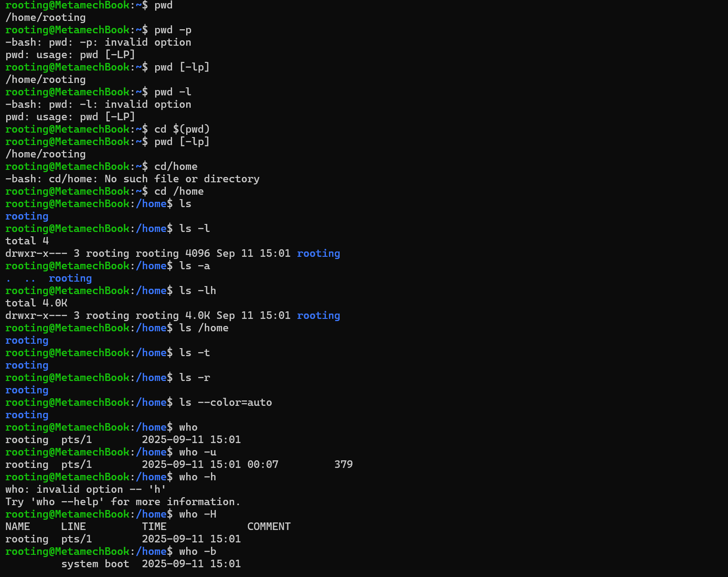Click the timestamp on the 'system boot' line
Screen dimensions: 728x577
click(x=192, y=564)
